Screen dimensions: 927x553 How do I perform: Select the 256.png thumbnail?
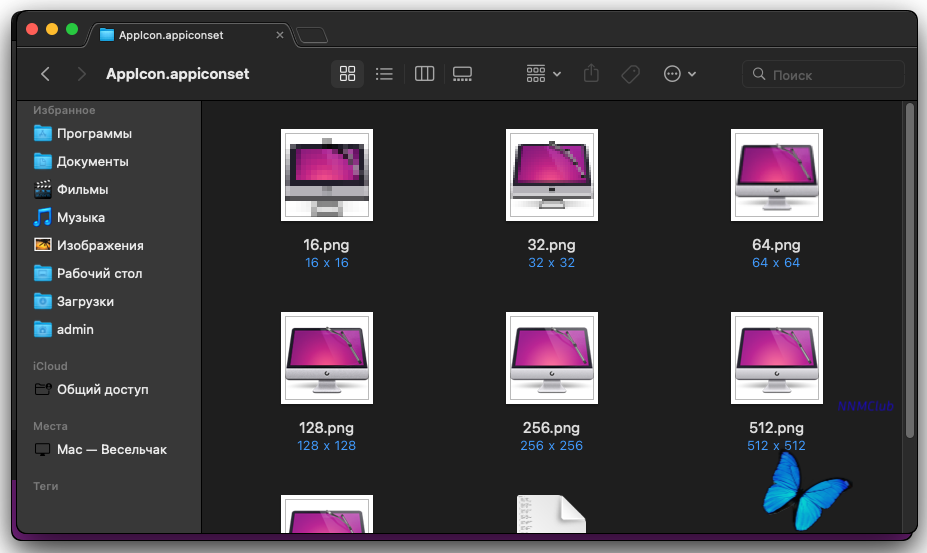click(x=552, y=358)
